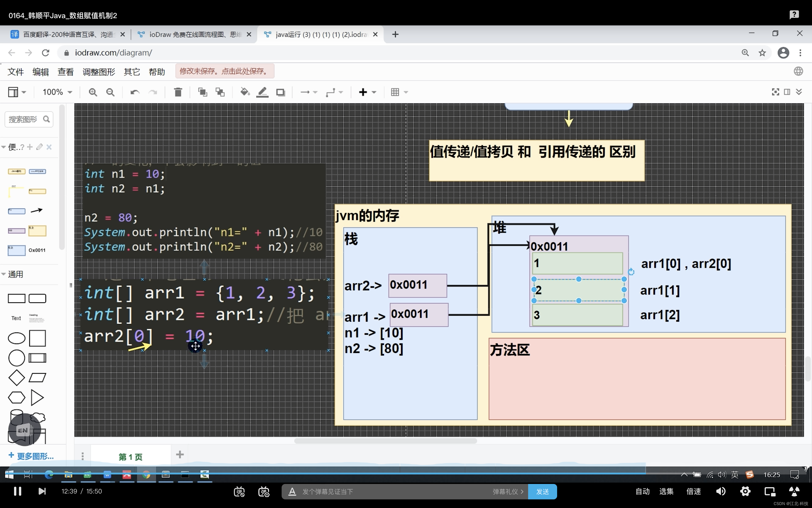Image resolution: width=812 pixels, height=508 pixels.
Task: Click the globe language icon
Action: click(x=798, y=71)
